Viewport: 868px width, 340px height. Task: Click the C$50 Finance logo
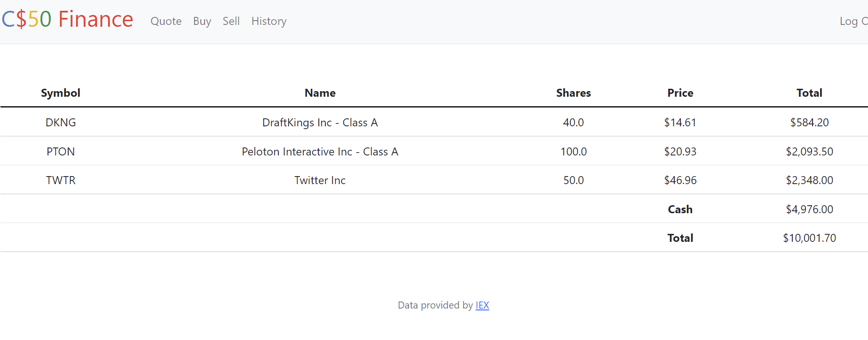tap(67, 20)
